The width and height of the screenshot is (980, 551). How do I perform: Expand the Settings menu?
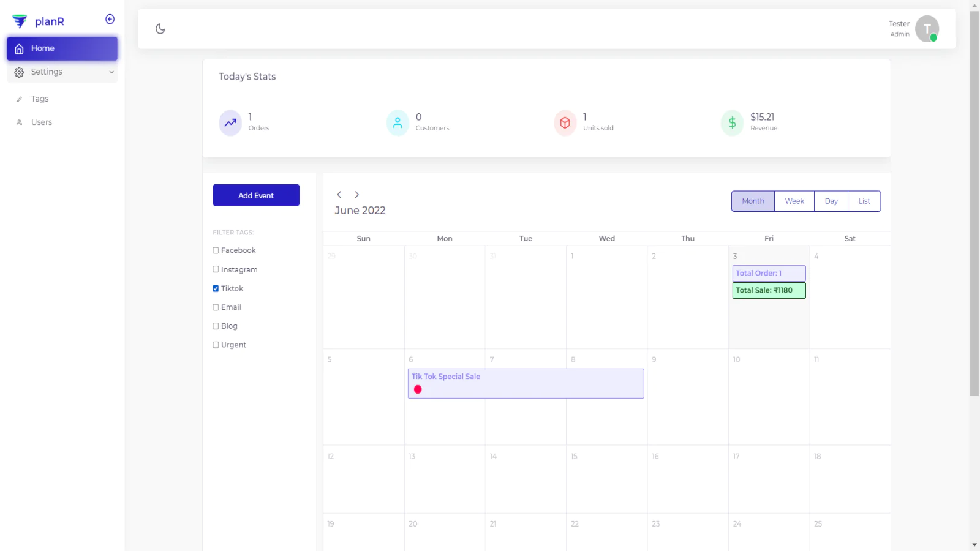tap(62, 72)
